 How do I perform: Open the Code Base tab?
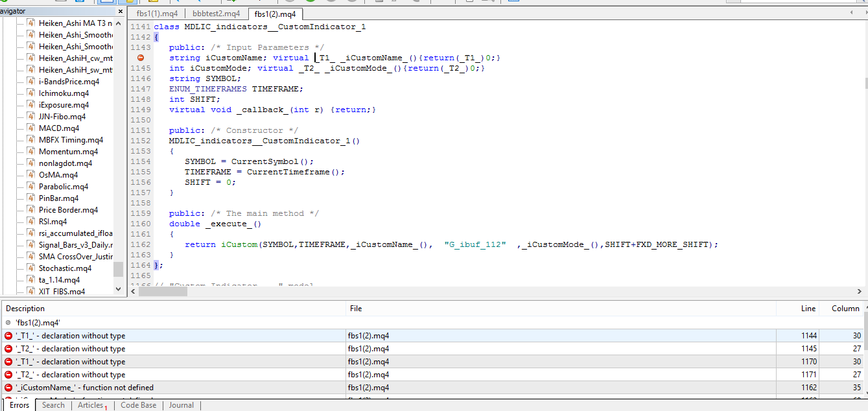[x=138, y=405]
